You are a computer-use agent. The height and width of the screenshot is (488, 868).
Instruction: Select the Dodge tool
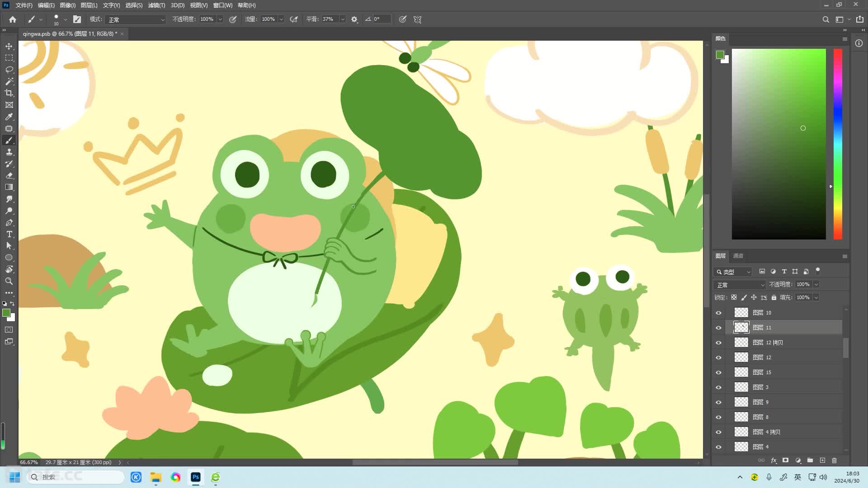(x=9, y=211)
